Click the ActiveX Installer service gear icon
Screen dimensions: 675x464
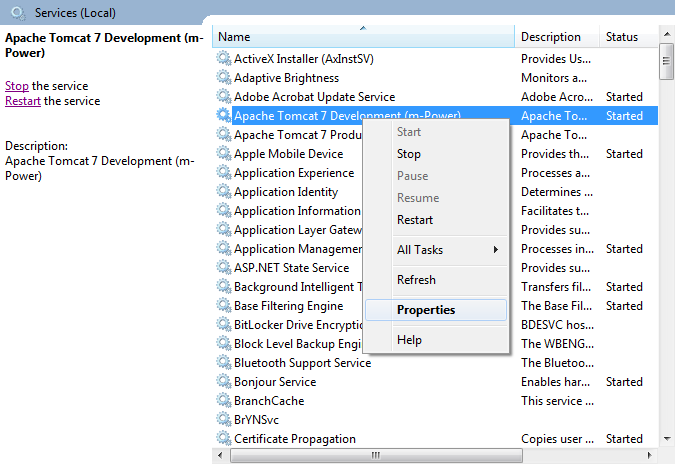tap(223, 59)
